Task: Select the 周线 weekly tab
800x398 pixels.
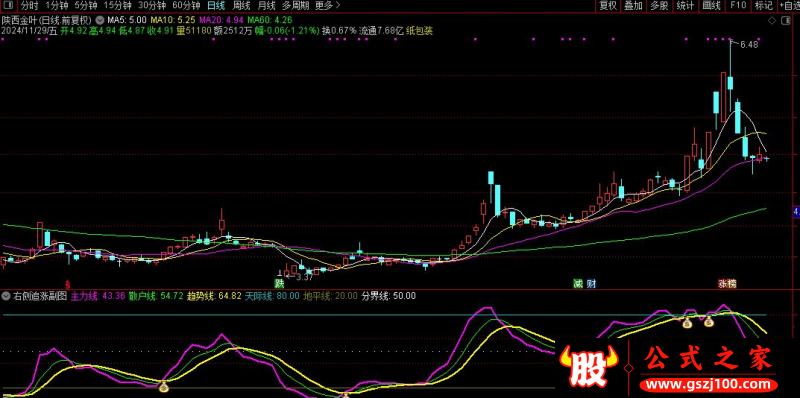Action: [241, 6]
